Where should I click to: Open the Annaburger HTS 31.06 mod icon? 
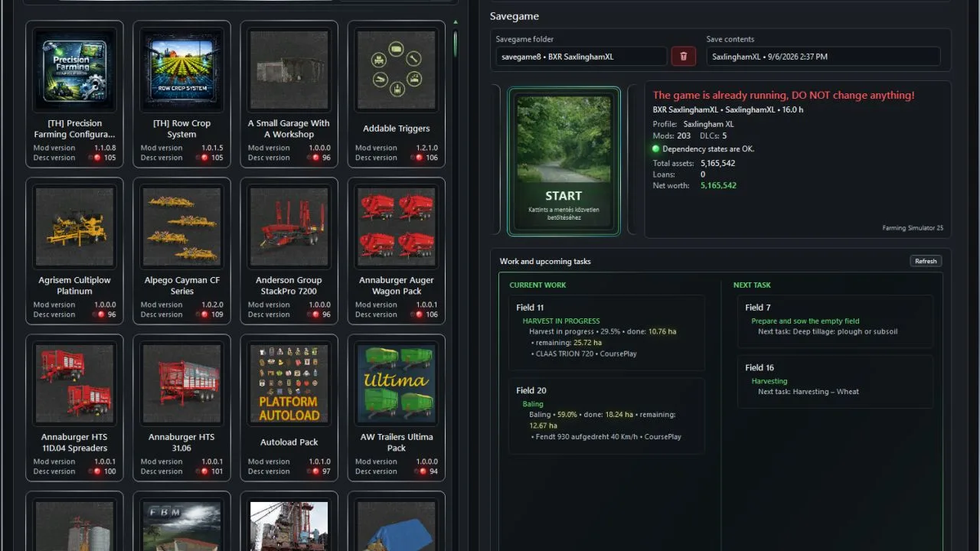pos(181,383)
